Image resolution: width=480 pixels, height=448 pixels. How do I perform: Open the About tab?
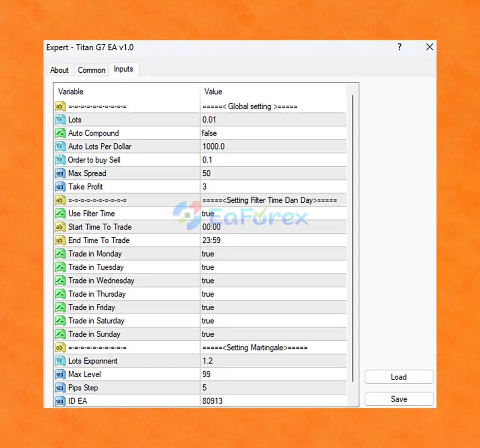59,70
